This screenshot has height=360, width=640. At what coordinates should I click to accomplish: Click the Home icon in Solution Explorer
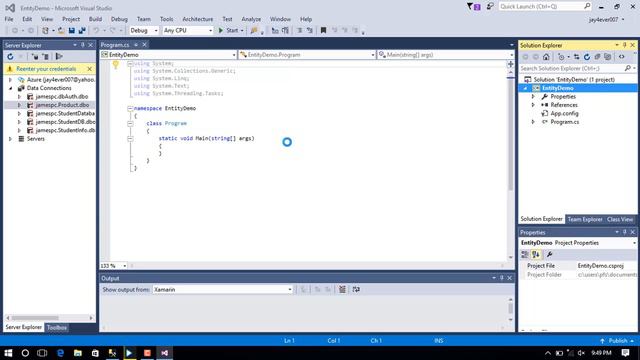[546, 57]
